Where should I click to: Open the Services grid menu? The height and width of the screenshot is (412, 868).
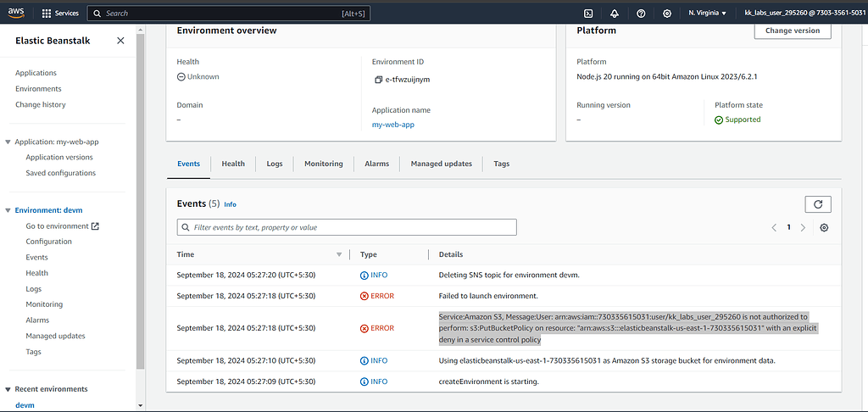(60, 14)
